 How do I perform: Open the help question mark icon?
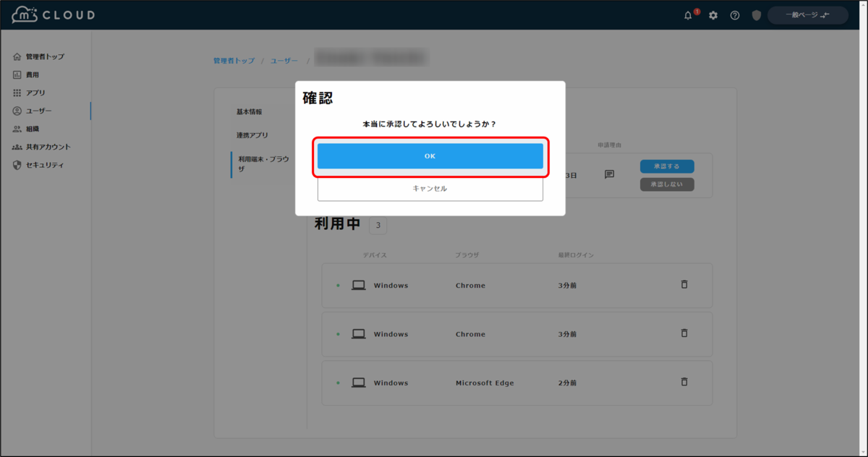(735, 15)
